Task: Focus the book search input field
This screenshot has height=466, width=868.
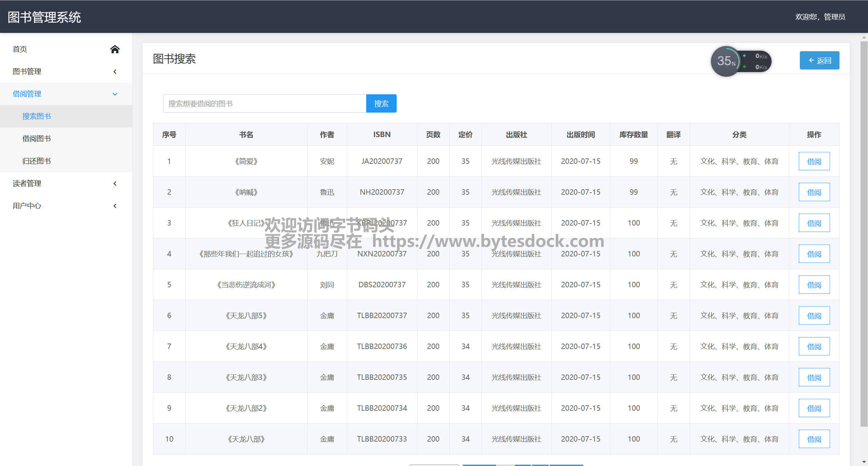Action: coord(264,103)
